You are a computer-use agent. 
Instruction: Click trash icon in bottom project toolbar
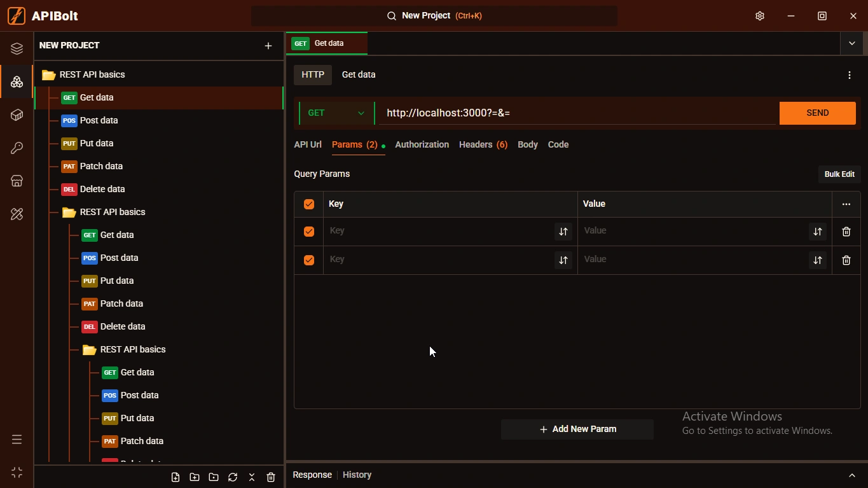pyautogui.click(x=271, y=477)
